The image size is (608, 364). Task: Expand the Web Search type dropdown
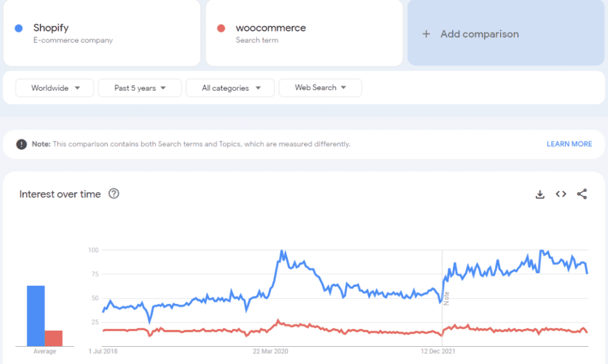320,88
